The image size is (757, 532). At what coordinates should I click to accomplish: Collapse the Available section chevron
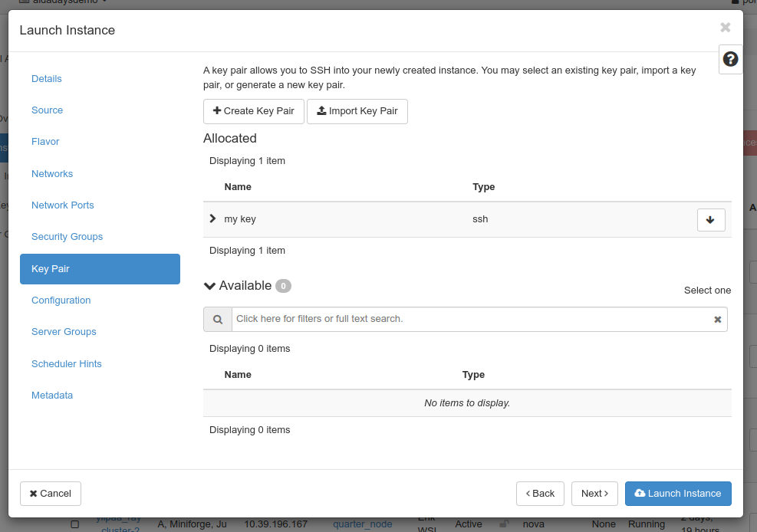point(209,286)
